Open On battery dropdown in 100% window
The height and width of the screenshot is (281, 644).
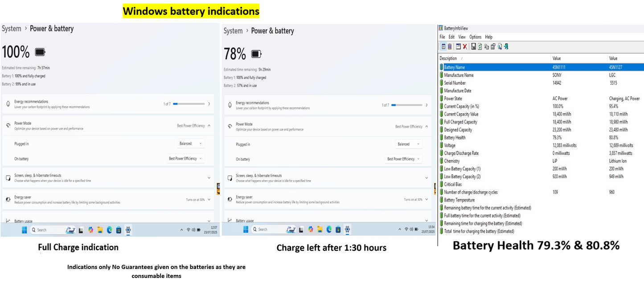(186, 158)
